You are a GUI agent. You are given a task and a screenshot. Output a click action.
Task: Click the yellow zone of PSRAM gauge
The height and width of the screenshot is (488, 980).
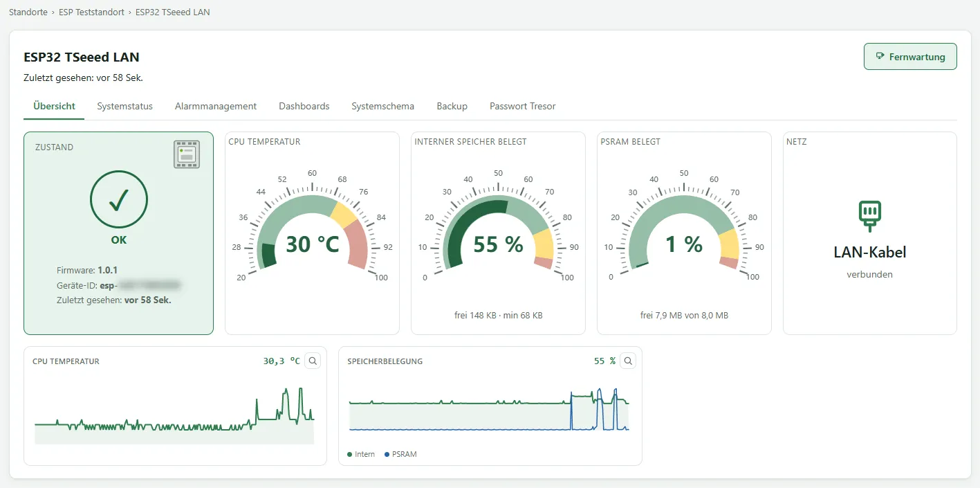[730, 244]
